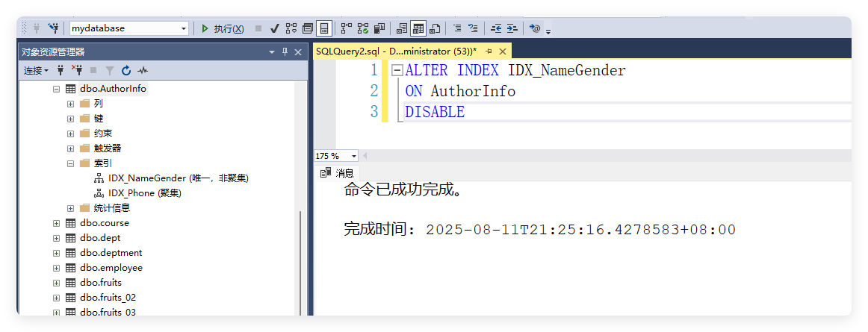This screenshot has height=332, width=868.
Task: Click Disconnect plug icon with red X
Action: point(77,70)
